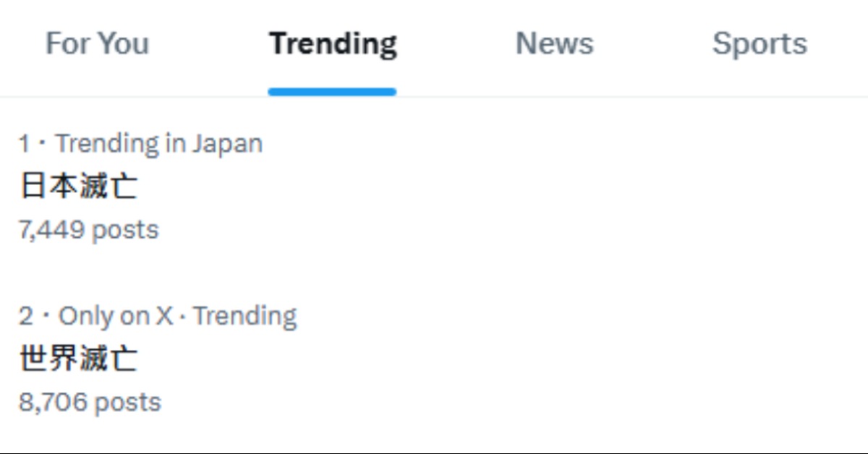Click the "Trending in Japan" label
868x454 pixels.
click(158, 143)
